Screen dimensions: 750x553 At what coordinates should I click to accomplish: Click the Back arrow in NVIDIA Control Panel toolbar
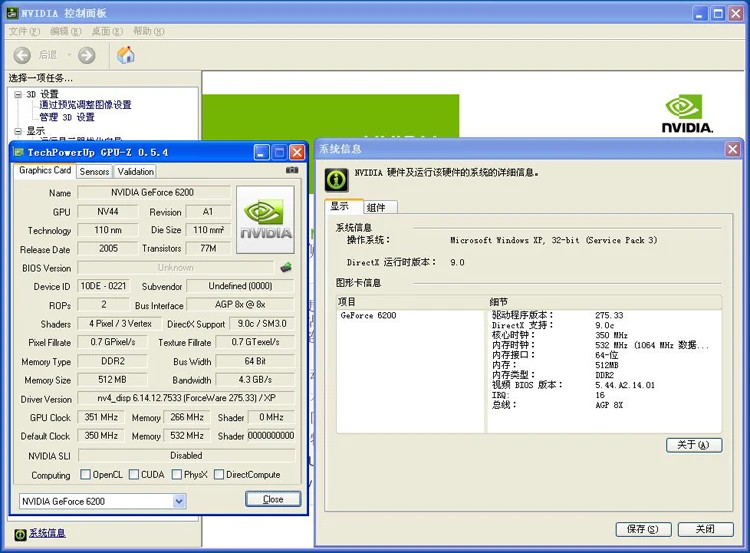[22, 55]
